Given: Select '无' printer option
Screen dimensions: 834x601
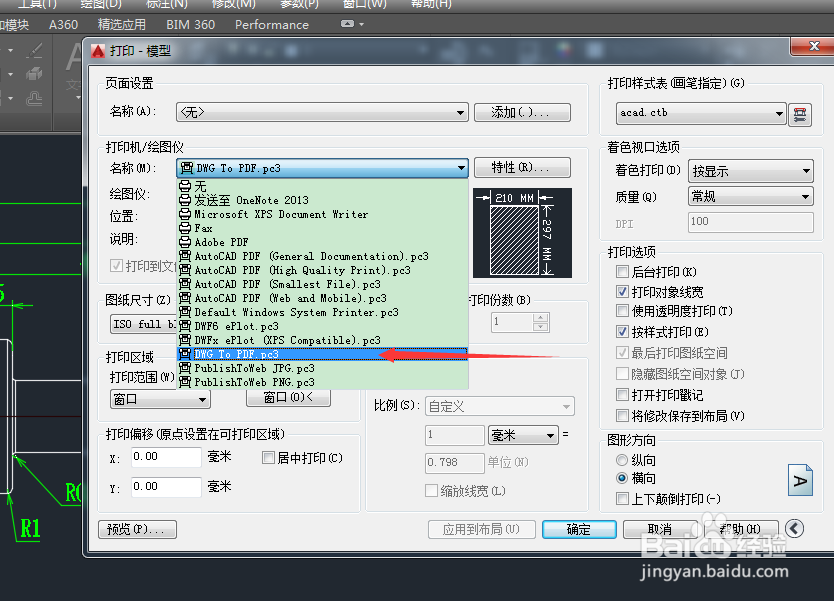Looking at the screenshot, I should pyautogui.click(x=322, y=186).
